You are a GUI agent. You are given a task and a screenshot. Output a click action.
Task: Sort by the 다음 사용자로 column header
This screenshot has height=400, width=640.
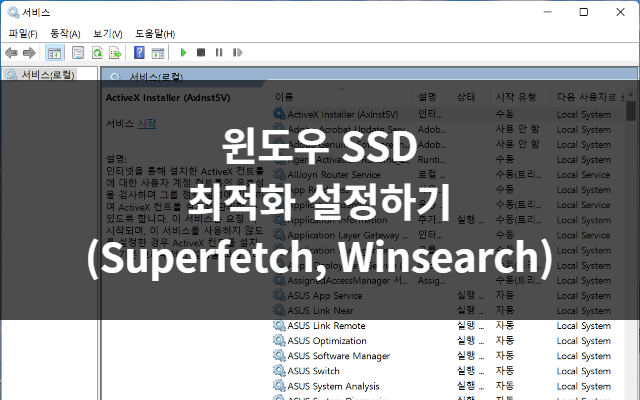[587, 97]
